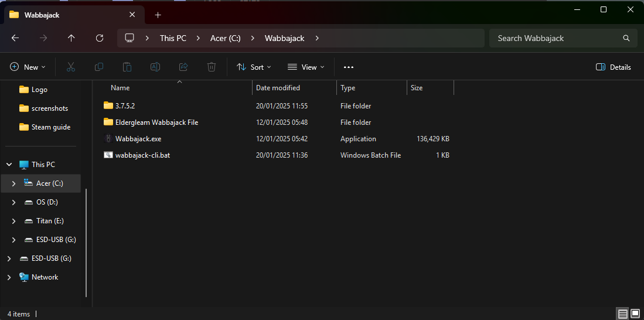Switch to large thumbnails view icon
Image resolution: width=644 pixels, height=320 pixels.
[x=635, y=314]
